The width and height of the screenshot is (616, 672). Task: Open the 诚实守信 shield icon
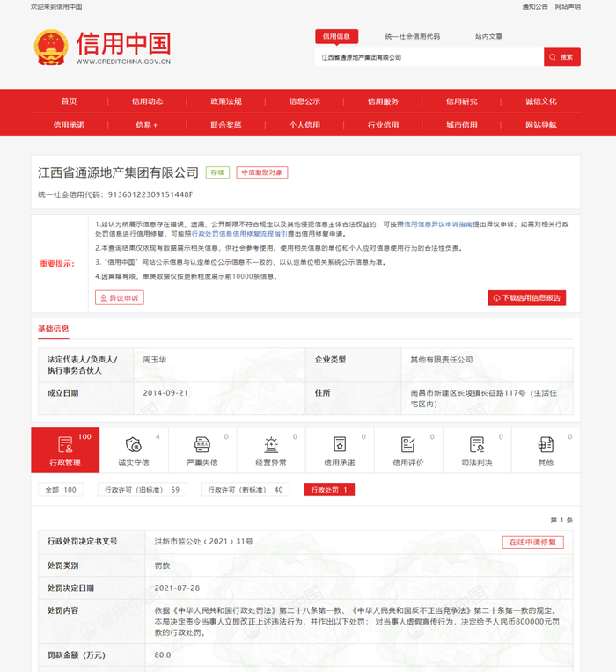pos(134,444)
